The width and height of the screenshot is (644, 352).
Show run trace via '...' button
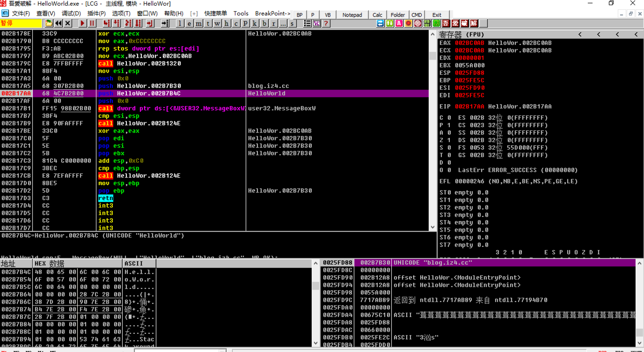click(x=283, y=23)
